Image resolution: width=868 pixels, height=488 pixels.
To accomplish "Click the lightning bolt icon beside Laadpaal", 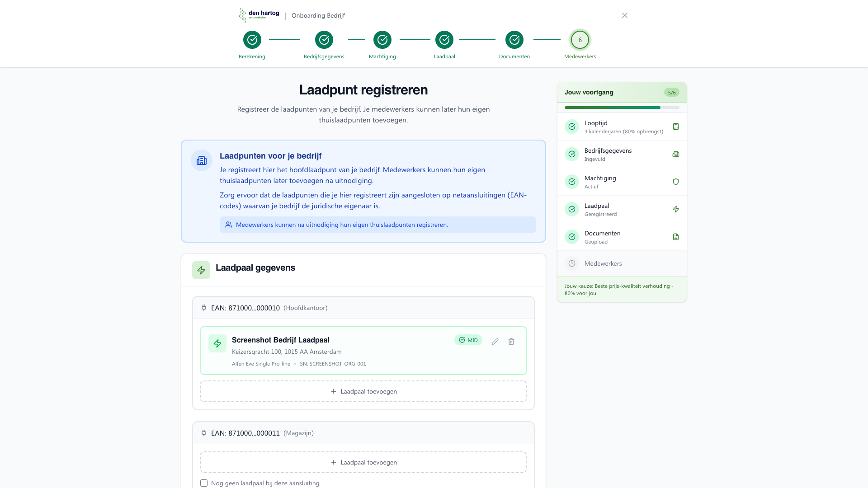I will tap(676, 209).
